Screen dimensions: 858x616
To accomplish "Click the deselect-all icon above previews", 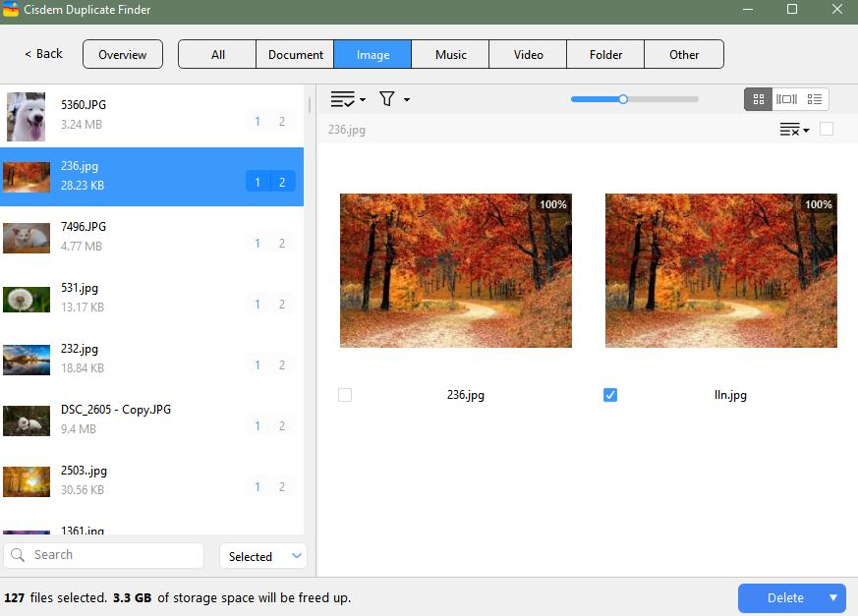I will [789, 129].
